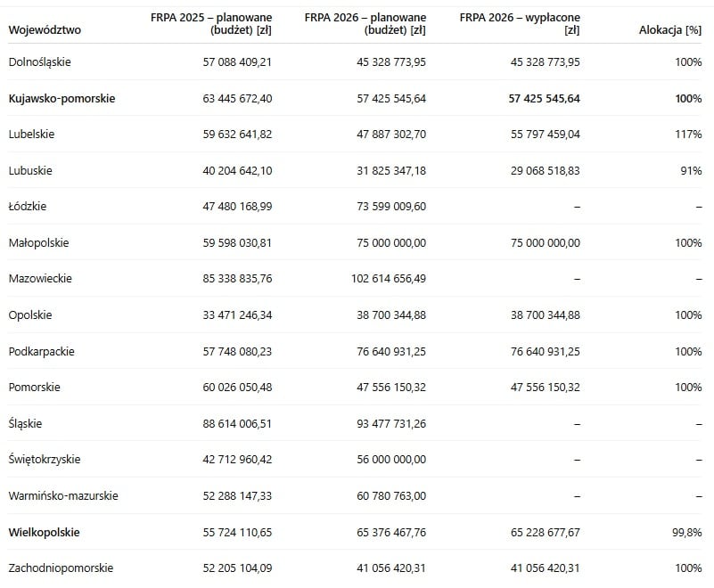Select the Łódzkie row label
Screen dimensions: 714x588
pos(27,207)
